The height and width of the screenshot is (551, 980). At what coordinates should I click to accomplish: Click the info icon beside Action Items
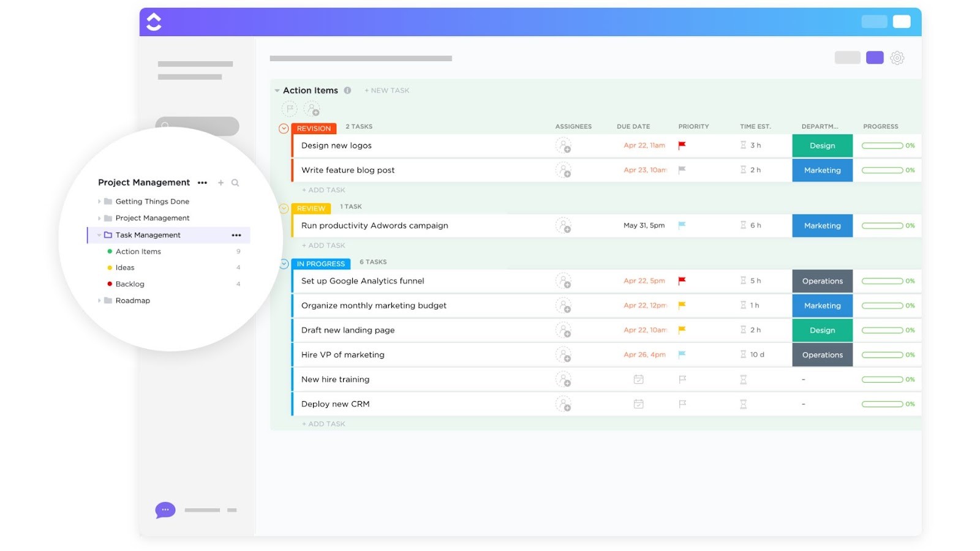pos(347,89)
